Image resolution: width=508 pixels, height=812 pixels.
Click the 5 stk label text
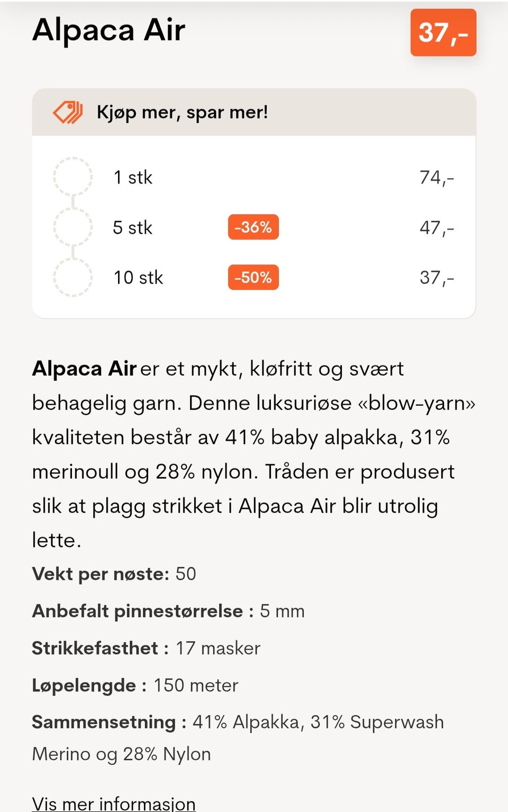(x=132, y=227)
